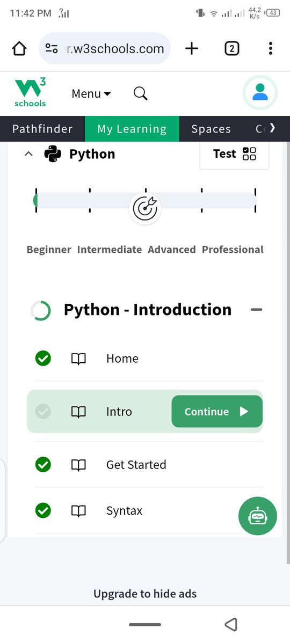Switch to the Pathfinder tab
This screenshot has height=644, width=290.
tap(42, 129)
